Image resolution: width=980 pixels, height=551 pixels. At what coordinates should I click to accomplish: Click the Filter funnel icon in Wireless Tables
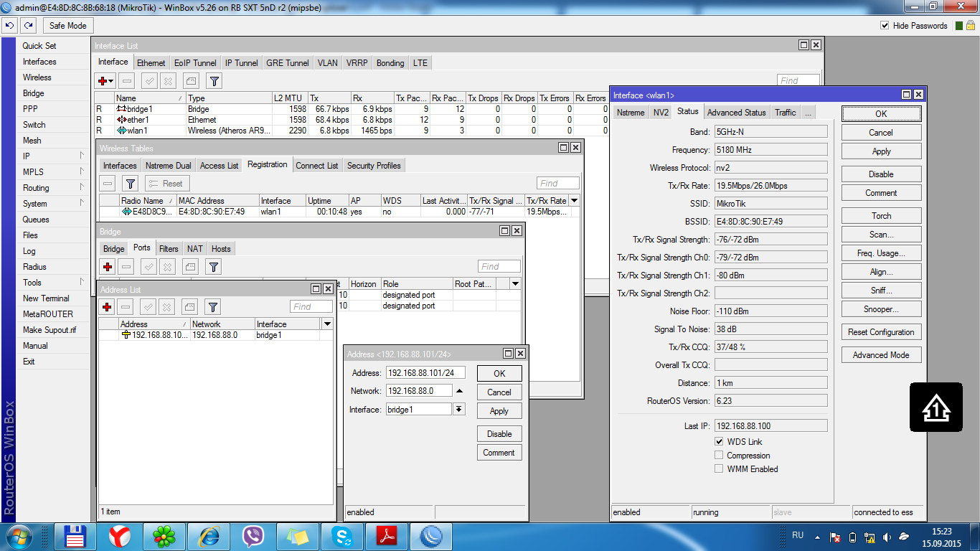(x=130, y=183)
